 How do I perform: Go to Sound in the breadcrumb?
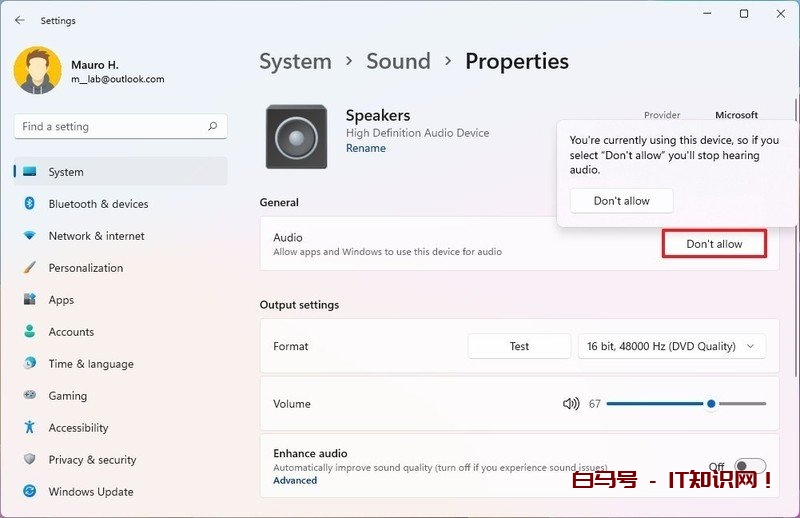tap(398, 61)
